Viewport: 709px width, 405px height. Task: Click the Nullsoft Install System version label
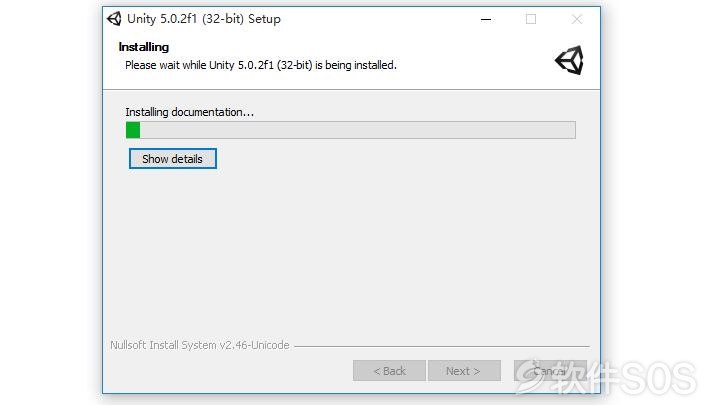tap(200, 345)
